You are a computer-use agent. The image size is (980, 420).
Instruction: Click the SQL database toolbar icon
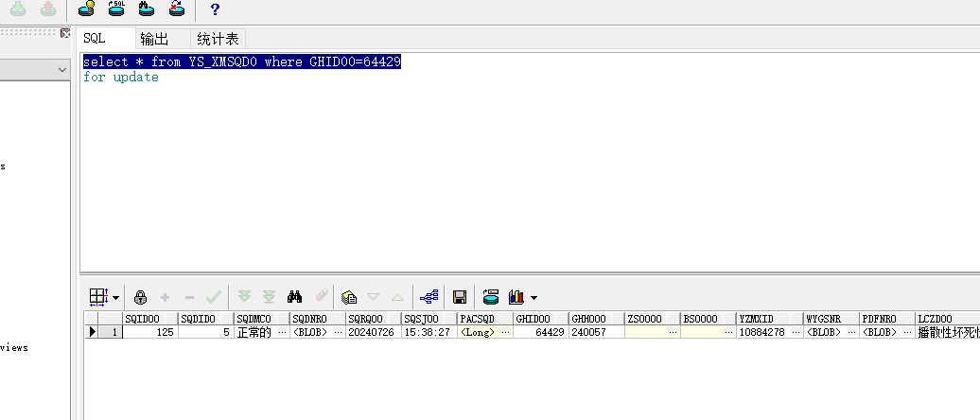[x=116, y=9]
